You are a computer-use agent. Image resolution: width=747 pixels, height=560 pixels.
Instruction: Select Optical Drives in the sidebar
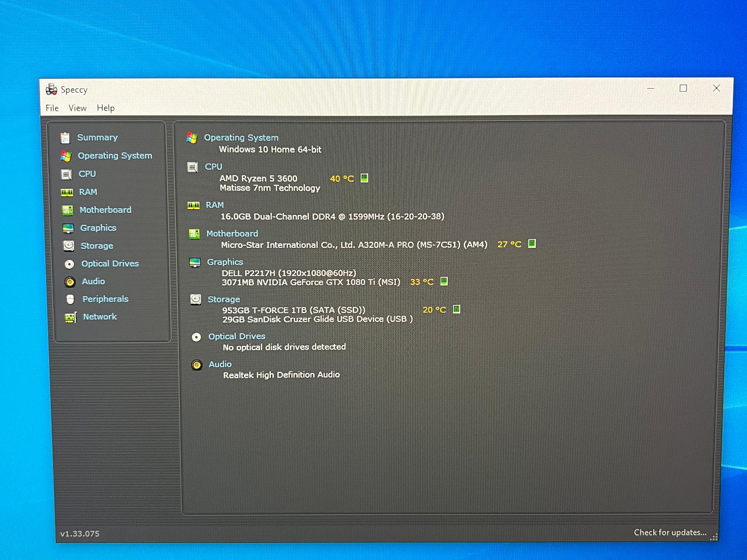110,264
